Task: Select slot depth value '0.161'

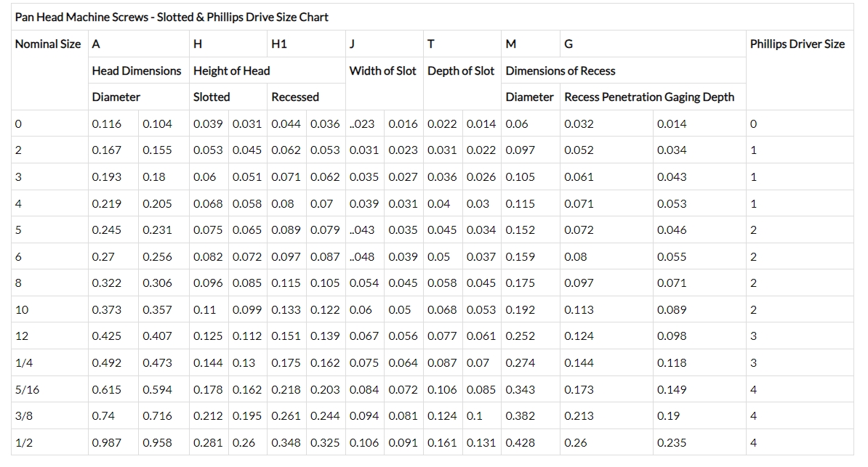Action: 442,442
